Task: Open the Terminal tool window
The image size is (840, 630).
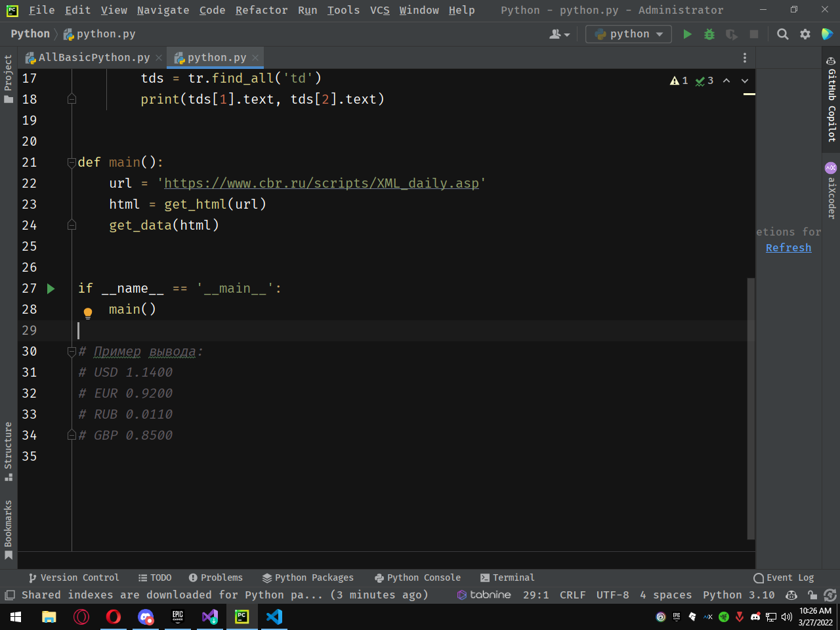Action: pyautogui.click(x=507, y=577)
